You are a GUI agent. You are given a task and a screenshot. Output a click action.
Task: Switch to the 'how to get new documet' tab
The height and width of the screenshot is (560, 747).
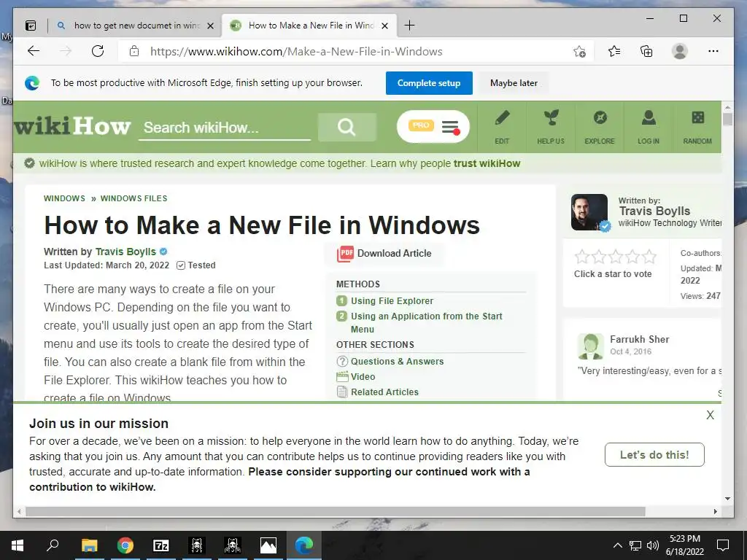tap(136, 26)
